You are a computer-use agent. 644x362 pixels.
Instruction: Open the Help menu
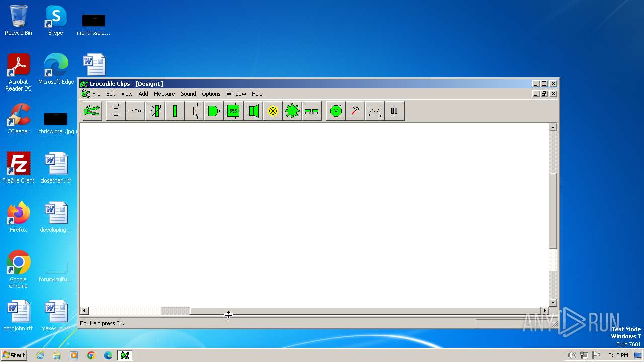[x=257, y=94]
